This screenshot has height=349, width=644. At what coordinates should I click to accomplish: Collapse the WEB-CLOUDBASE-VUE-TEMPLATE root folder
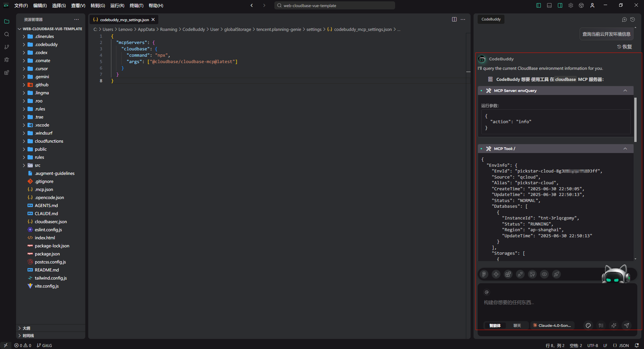51,29
